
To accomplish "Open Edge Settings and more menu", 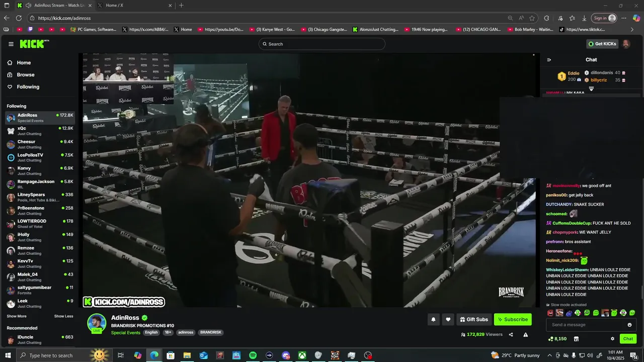I will point(624,18).
